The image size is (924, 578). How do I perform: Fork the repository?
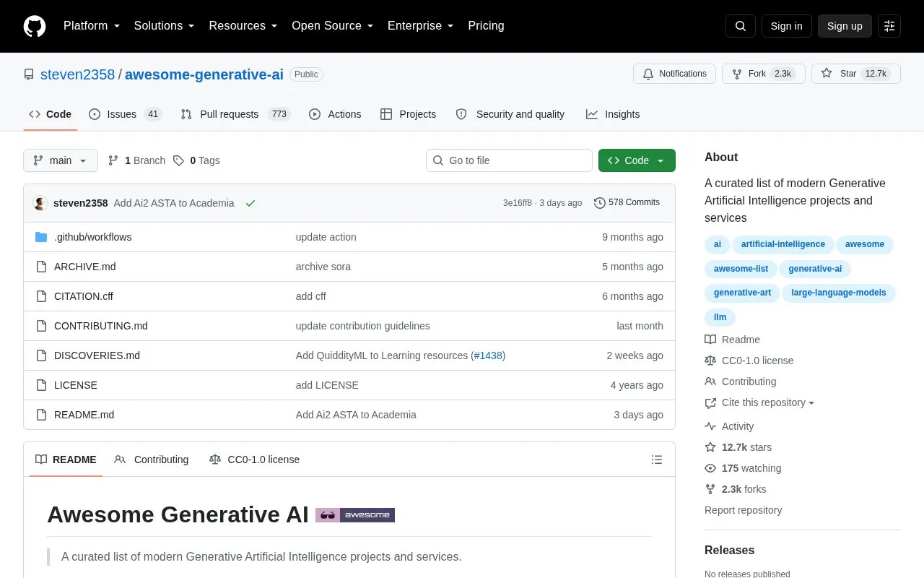click(764, 74)
